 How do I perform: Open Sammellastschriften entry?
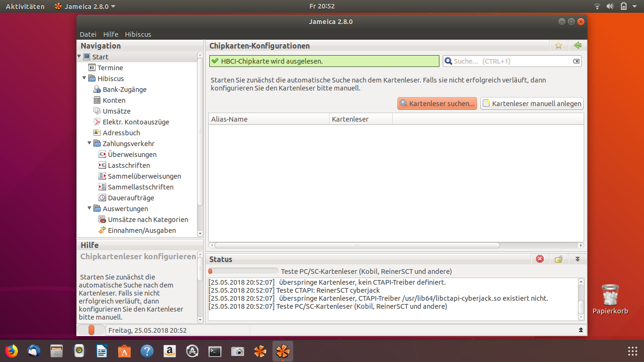(136, 187)
